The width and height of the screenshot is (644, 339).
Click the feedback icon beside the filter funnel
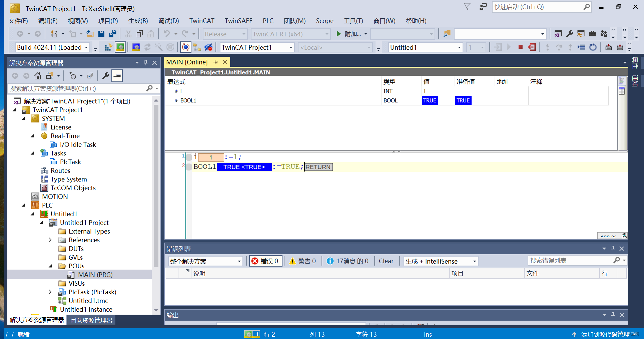(483, 7)
